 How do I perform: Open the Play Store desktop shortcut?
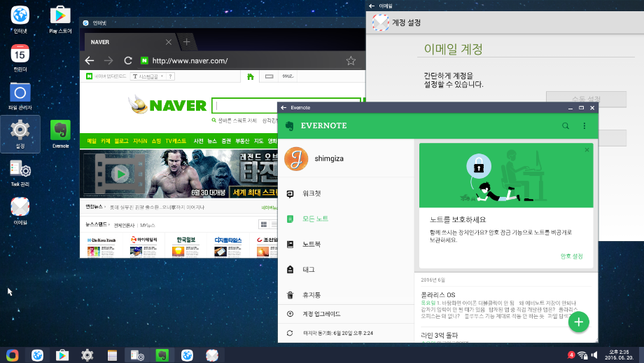coord(60,20)
